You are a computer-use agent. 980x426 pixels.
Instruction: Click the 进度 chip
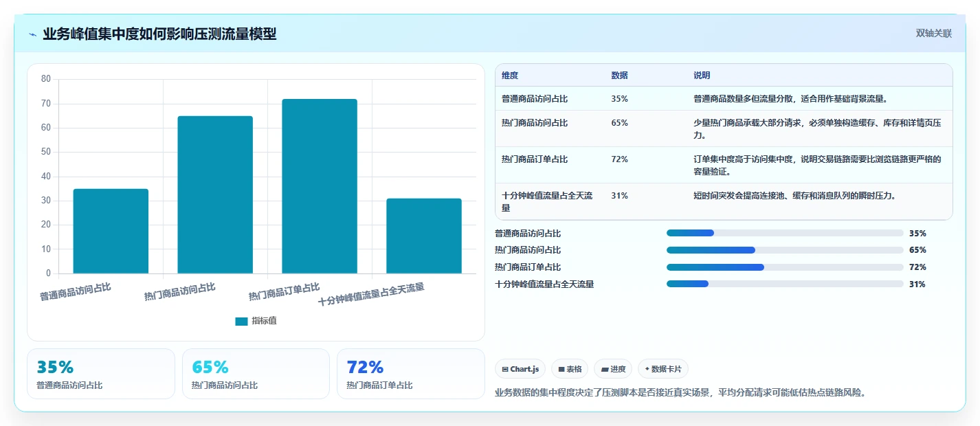tap(613, 369)
